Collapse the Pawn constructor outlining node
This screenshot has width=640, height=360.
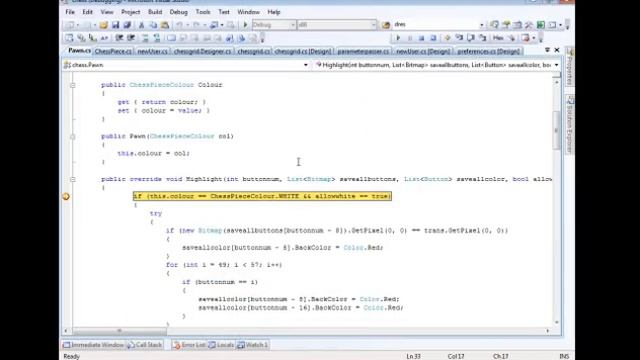73,136
